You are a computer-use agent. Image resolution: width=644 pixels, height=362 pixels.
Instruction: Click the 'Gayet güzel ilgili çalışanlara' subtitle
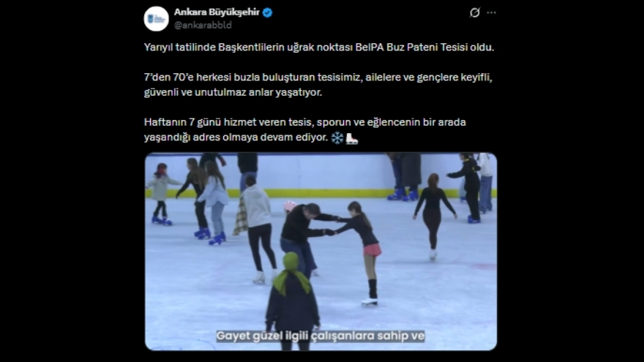pos(321,336)
